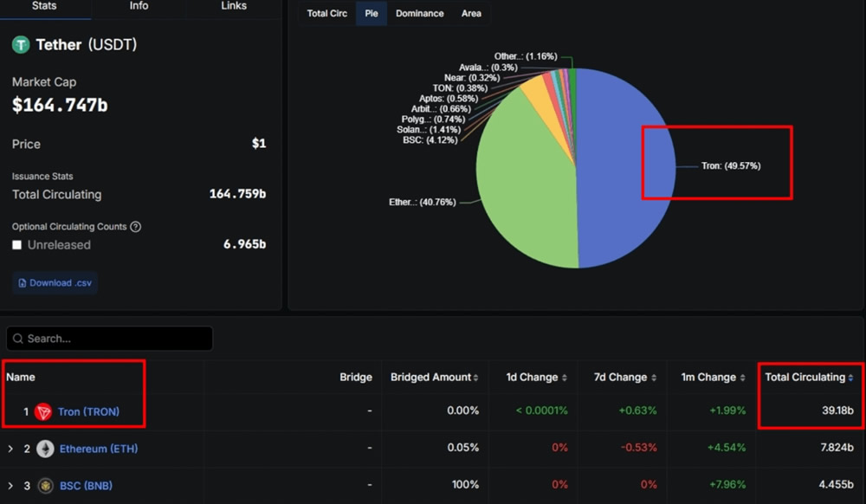Click the file icon on Download .csv
866x504 pixels.
coord(23,283)
